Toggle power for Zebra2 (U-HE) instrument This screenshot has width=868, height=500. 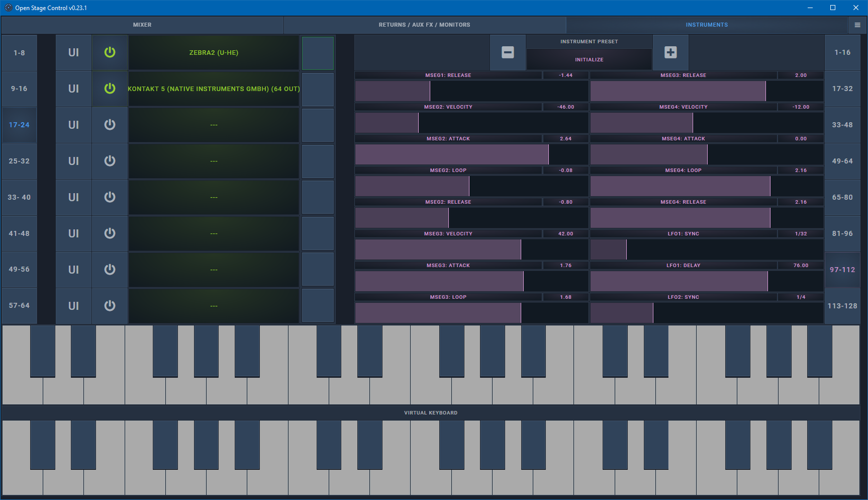(110, 52)
